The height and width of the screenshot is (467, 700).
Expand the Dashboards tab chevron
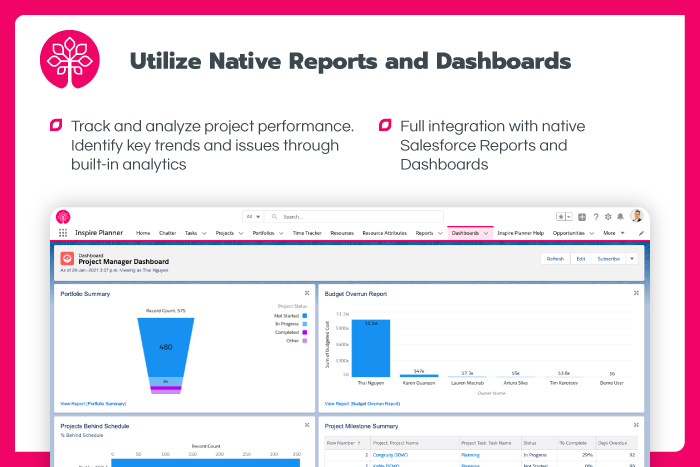(486, 233)
